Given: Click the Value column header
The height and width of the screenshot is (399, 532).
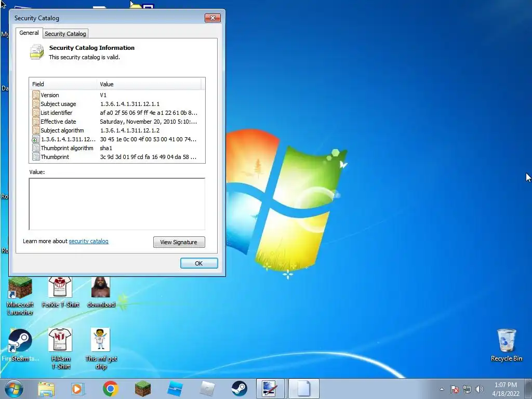Looking at the screenshot, I should coord(149,84).
